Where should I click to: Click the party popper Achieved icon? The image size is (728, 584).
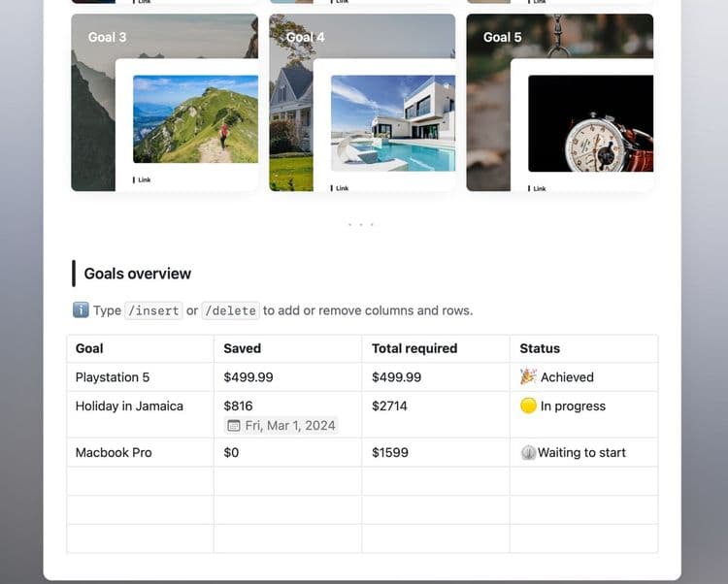(x=528, y=376)
